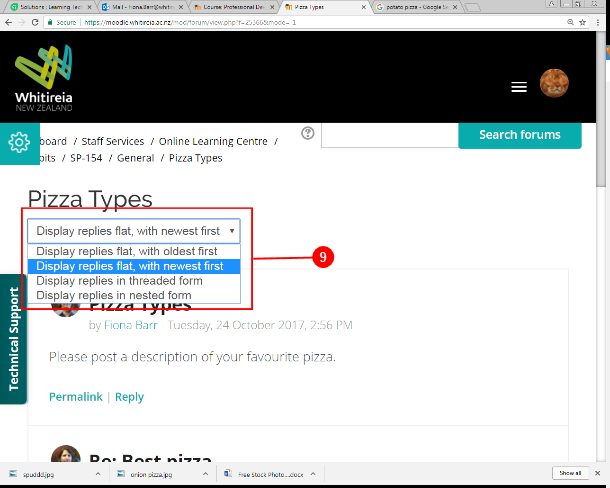Viewport: 610px width, 488px height.
Task: Click the Whitireia New Zealand logo
Action: point(44,78)
